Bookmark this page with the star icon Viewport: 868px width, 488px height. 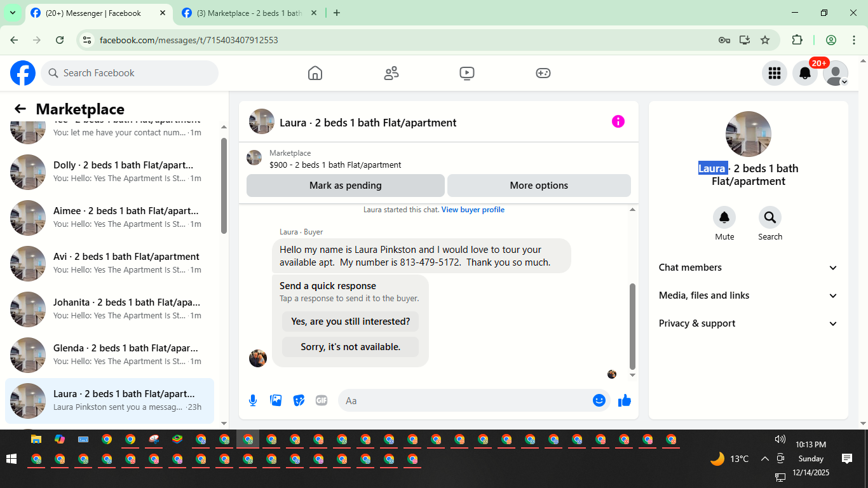click(x=765, y=40)
